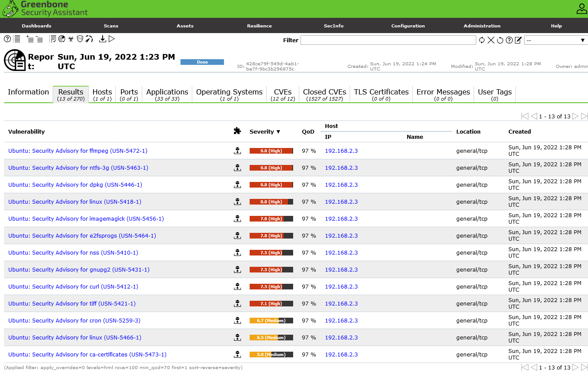
Task: Click the remove from assets icon
Action: (x=40, y=39)
